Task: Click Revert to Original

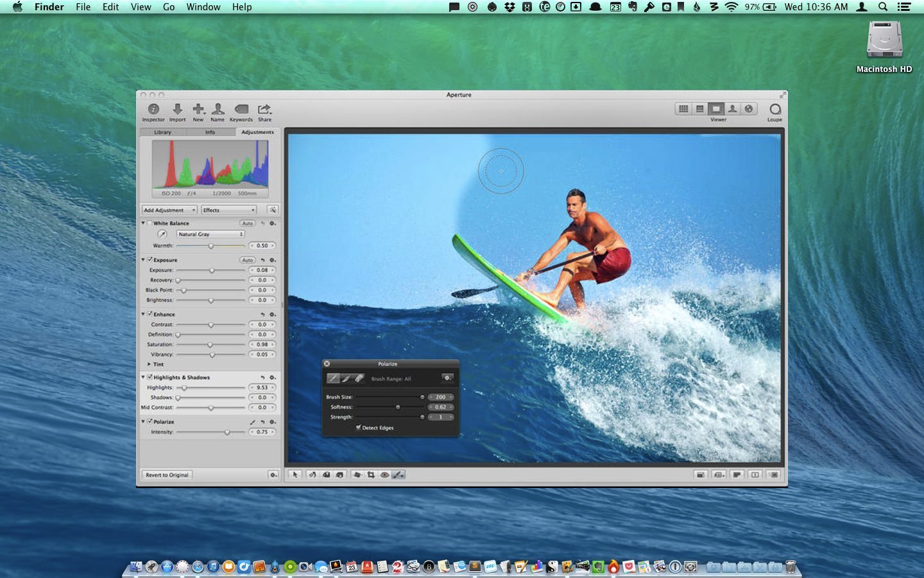Action: click(x=167, y=475)
